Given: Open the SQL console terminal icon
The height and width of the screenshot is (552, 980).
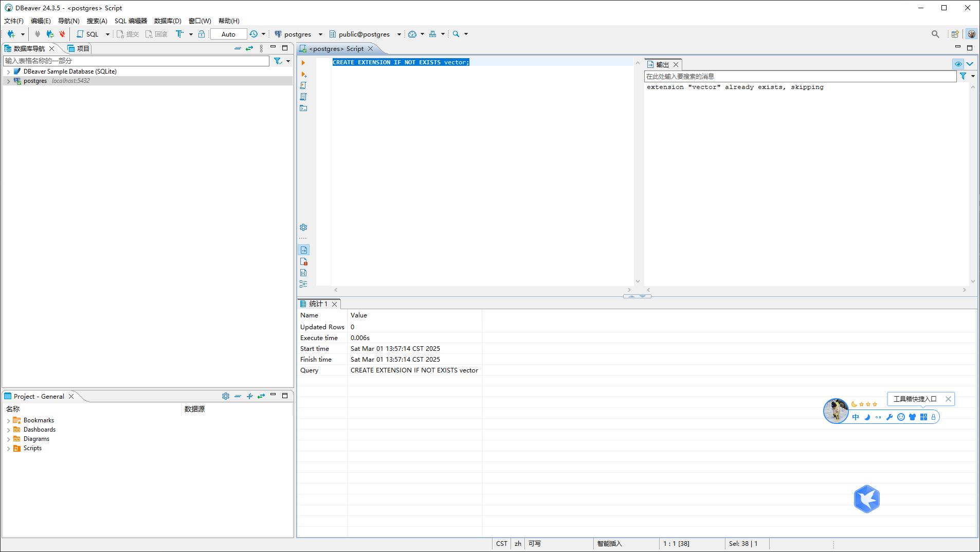Looking at the screenshot, I should [x=303, y=108].
